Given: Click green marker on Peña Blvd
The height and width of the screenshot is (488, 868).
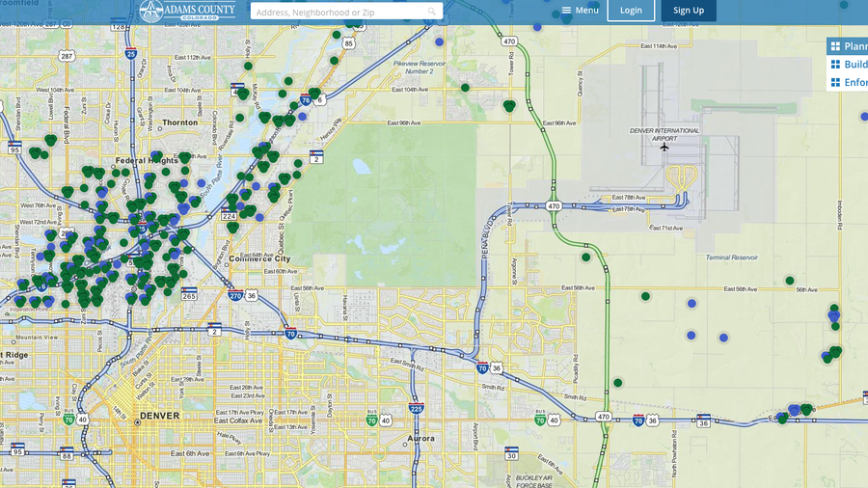Looking at the screenshot, I should pos(585,258).
